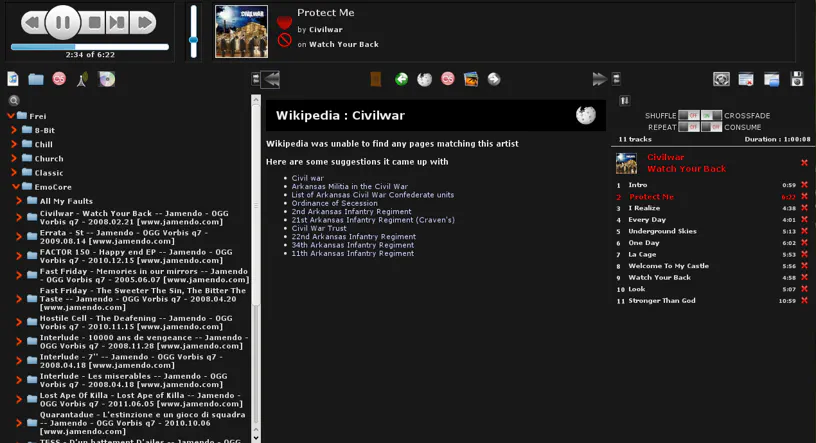
Task: Click the song progress bar
Action: 90,47
